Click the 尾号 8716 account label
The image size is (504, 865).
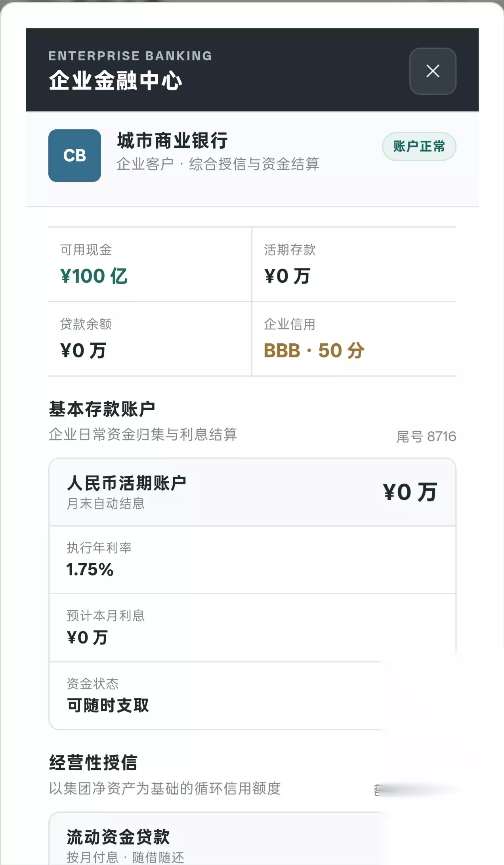point(426,436)
